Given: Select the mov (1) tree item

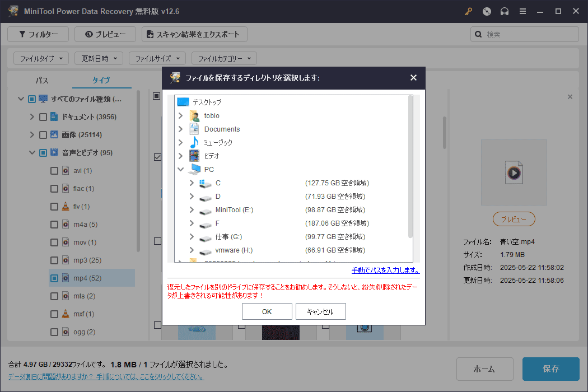Looking at the screenshot, I should tap(85, 242).
